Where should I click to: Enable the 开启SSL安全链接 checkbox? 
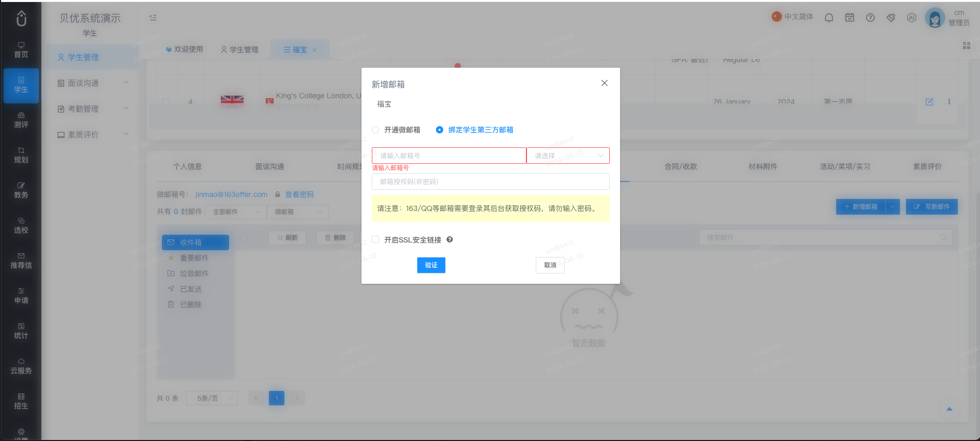406,240
